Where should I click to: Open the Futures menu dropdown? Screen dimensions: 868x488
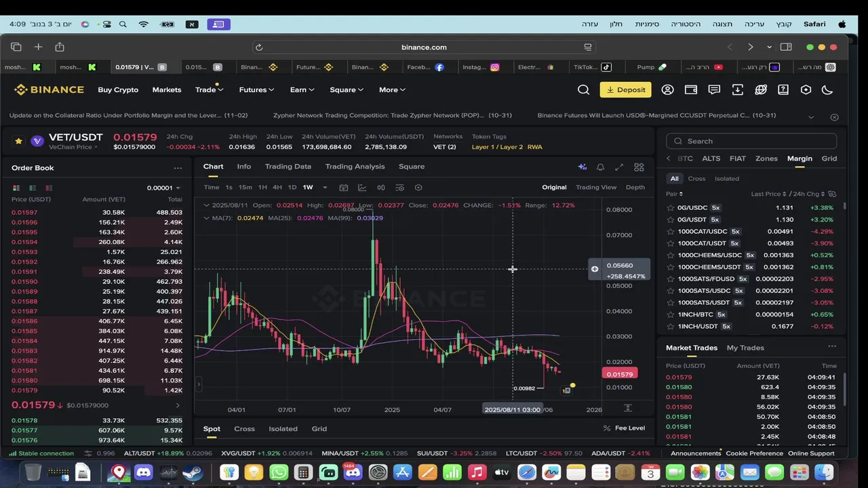[x=256, y=89]
